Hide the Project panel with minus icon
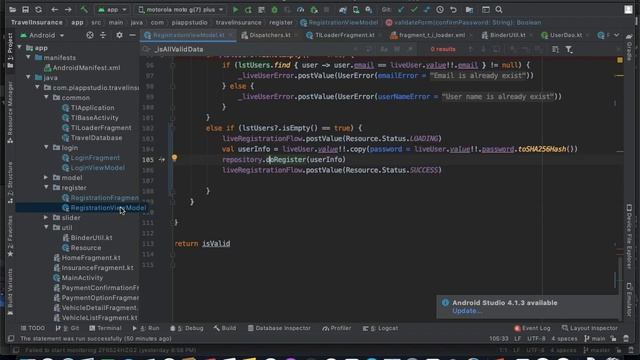 click(132, 36)
